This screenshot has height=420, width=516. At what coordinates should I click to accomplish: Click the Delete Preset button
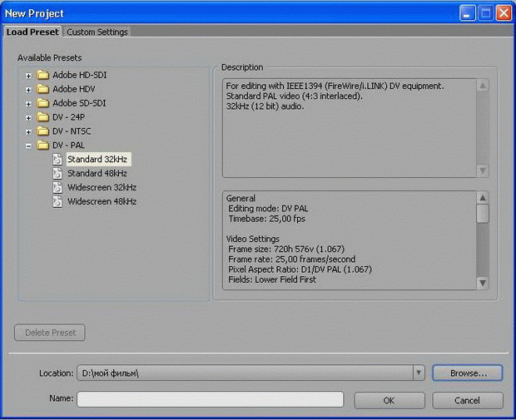[x=50, y=333]
